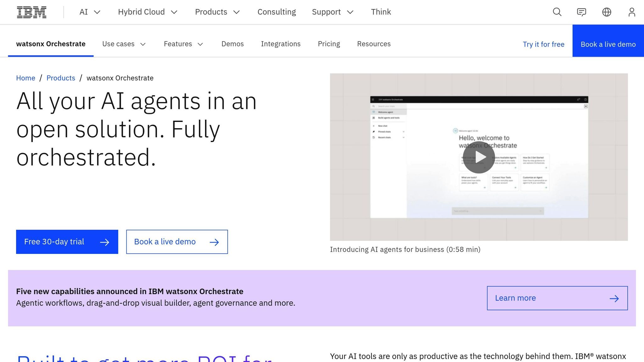Screen dimensions: 644x362
Task: Open the Products dropdown
Action: pos(217,12)
